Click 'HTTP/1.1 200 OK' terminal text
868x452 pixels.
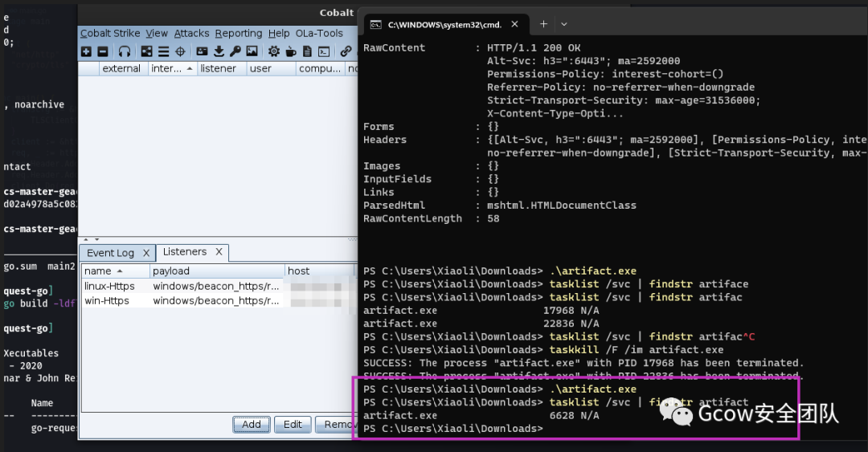coord(534,48)
